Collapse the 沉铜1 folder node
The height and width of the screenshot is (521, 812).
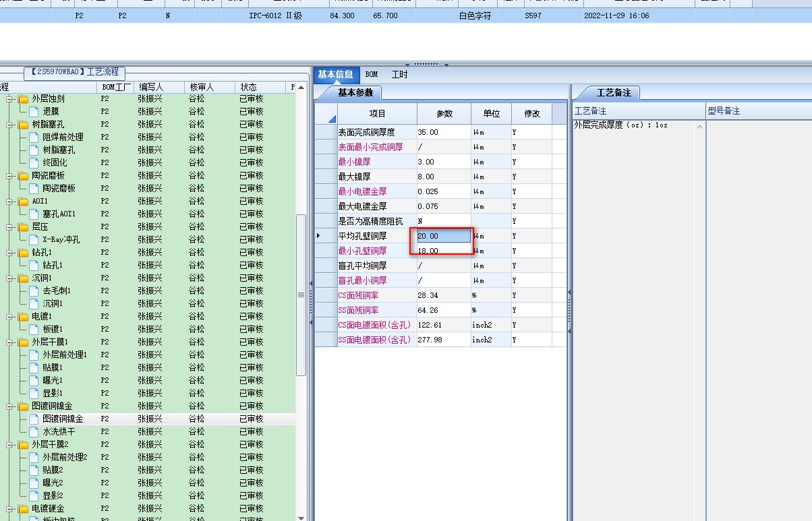coord(10,278)
